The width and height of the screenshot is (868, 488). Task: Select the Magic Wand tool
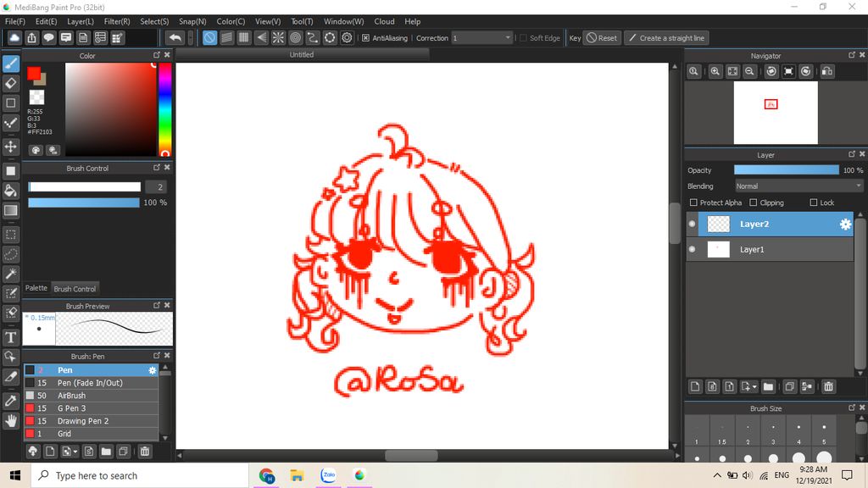(x=10, y=274)
